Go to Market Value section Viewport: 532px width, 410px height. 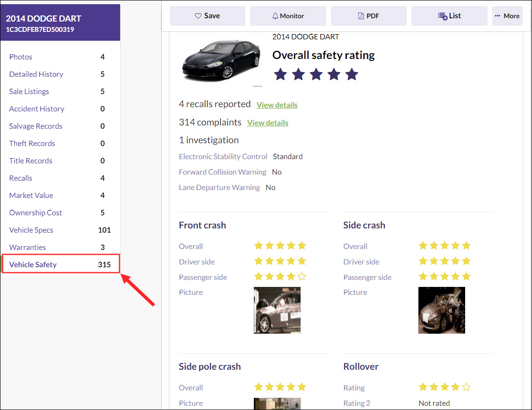pos(31,195)
